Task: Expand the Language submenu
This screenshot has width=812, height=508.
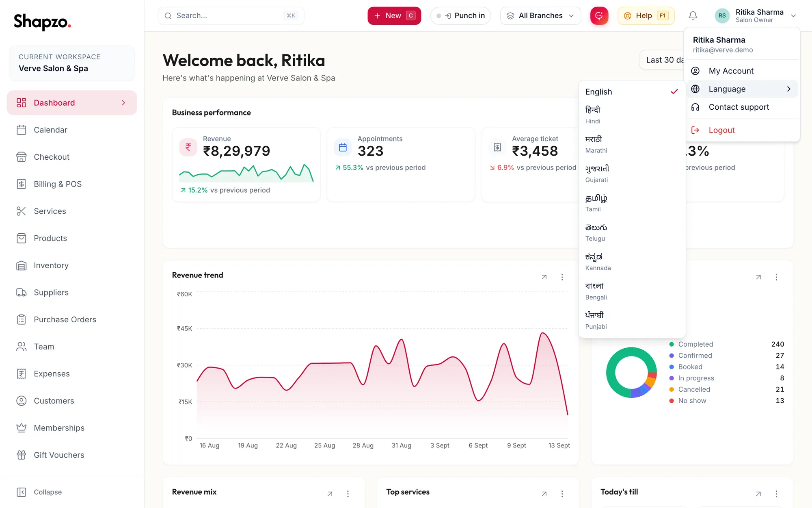Action: click(742, 89)
